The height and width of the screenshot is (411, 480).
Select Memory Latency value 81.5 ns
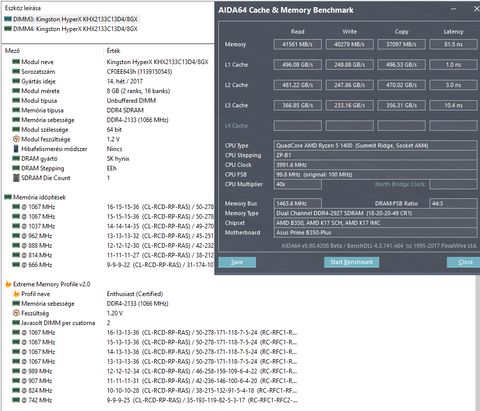click(453, 44)
